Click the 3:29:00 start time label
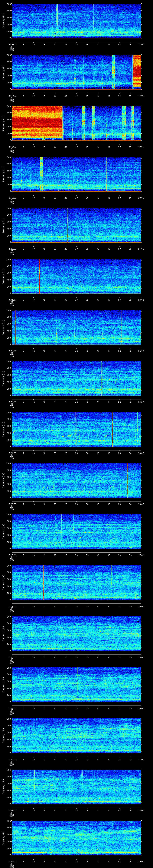 (12, 708)
